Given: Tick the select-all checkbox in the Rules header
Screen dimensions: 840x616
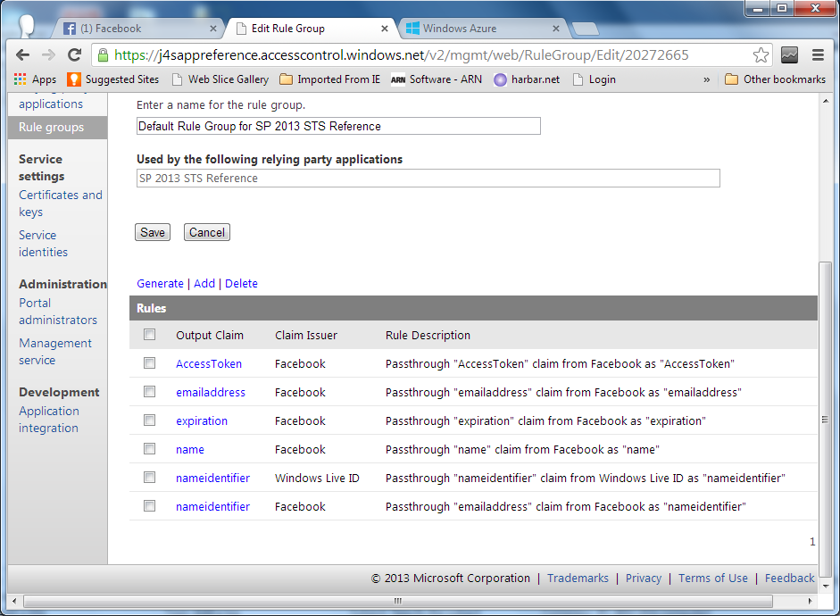Looking at the screenshot, I should (x=149, y=335).
